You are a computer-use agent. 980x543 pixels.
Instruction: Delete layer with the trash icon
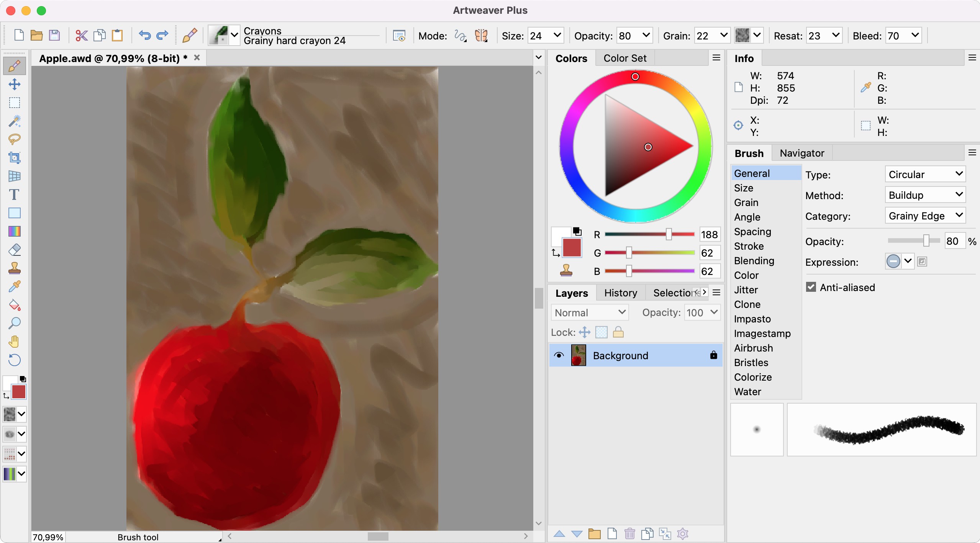pyautogui.click(x=629, y=533)
